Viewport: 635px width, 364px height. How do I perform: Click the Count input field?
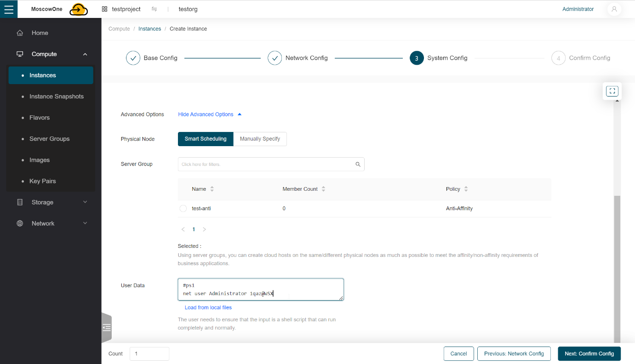[x=149, y=354]
